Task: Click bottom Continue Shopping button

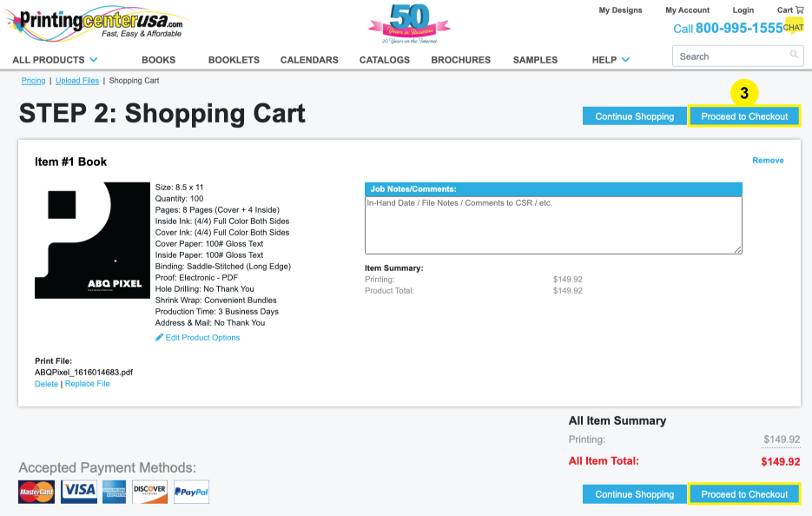Action: 634,494
